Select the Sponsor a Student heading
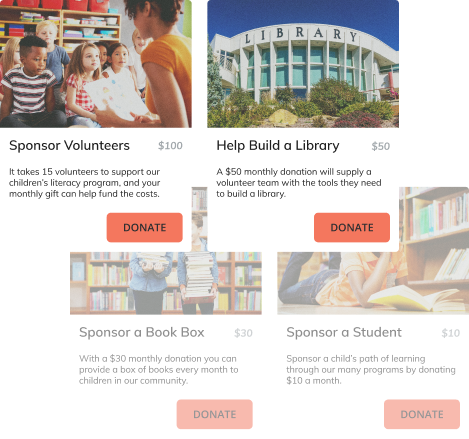The width and height of the screenshot is (469, 439). coord(344,332)
